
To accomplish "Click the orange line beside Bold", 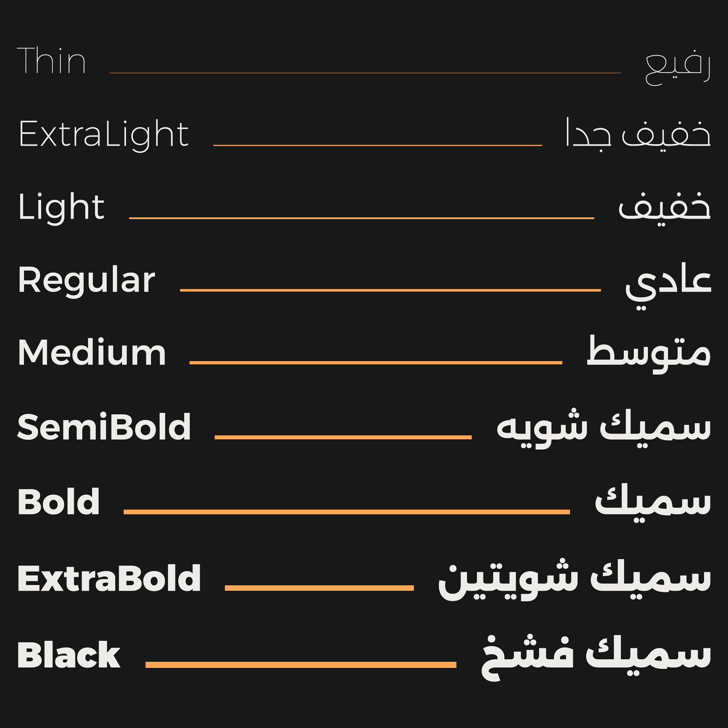I will tap(347, 512).
